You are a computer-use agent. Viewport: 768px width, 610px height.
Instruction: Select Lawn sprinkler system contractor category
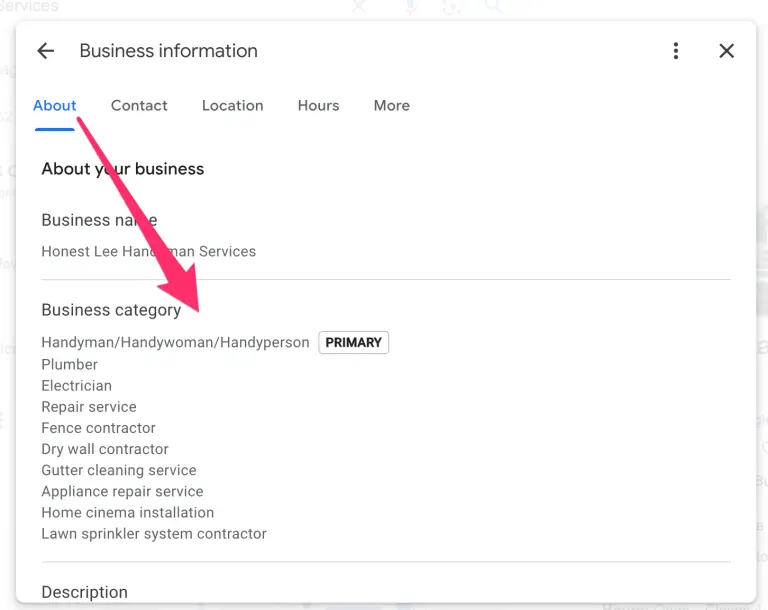[x=154, y=534]
